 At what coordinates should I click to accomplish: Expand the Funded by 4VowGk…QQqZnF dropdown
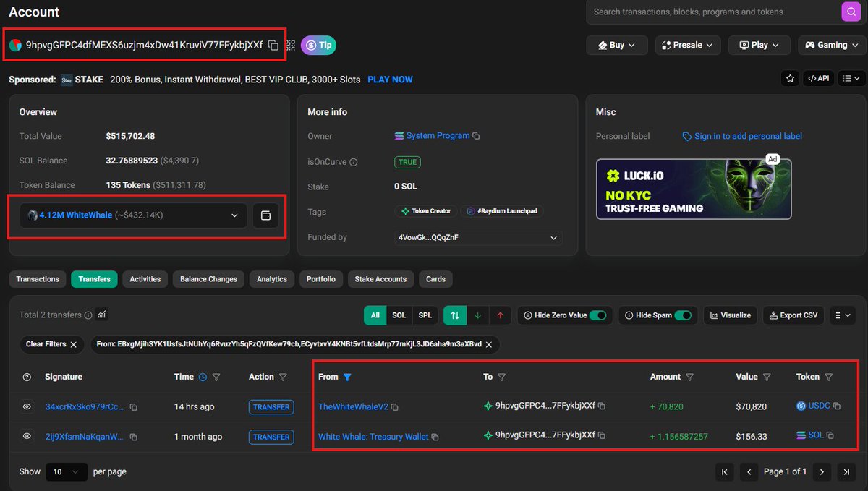click(x=477, y=237)
